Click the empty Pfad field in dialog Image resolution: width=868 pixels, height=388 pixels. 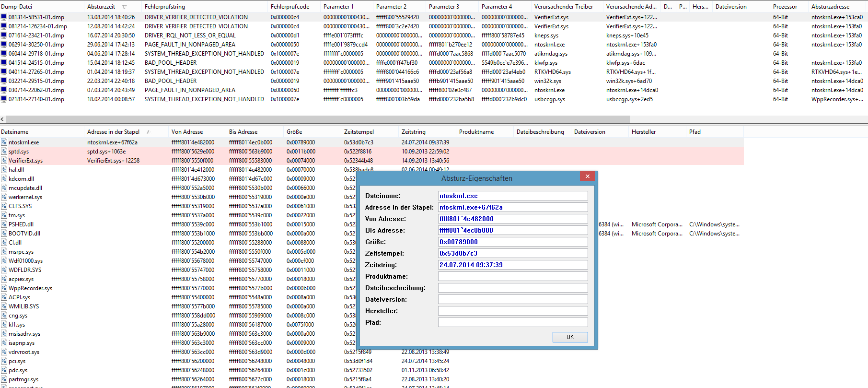[x=513, y=322]
